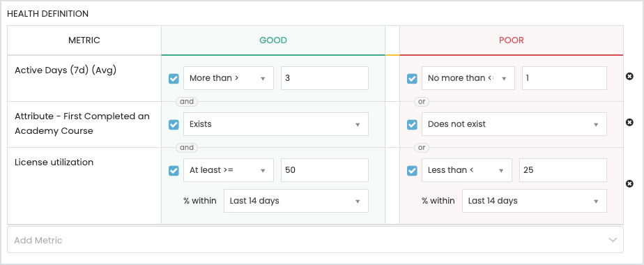Open the 'Less than <' operator dropdown

click(x=466, y=170)
